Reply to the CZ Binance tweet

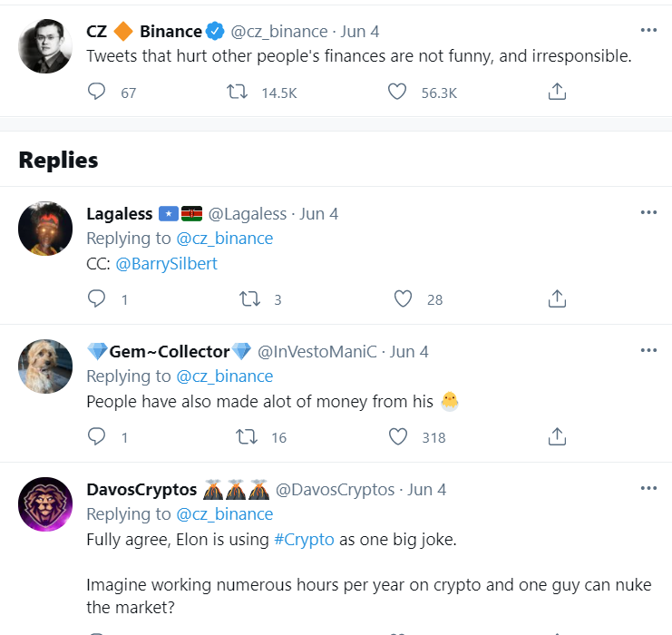pyautogui.click(x=97, y=92)
